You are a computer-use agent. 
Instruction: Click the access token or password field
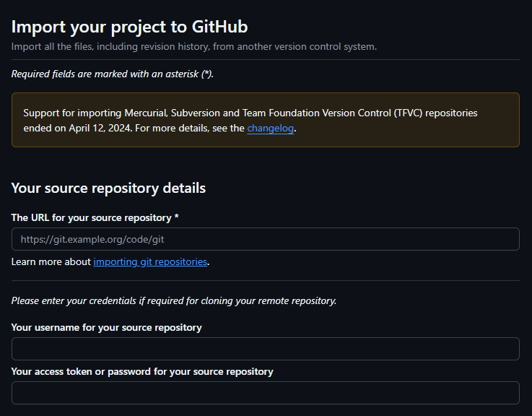click(266, 393)
